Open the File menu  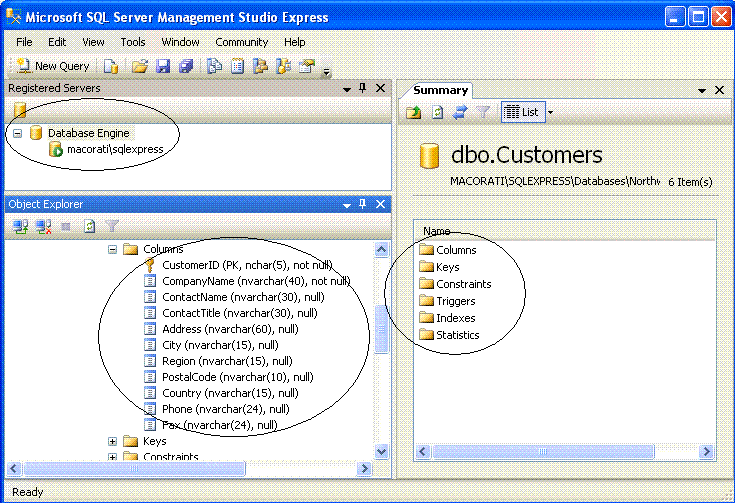24,42
